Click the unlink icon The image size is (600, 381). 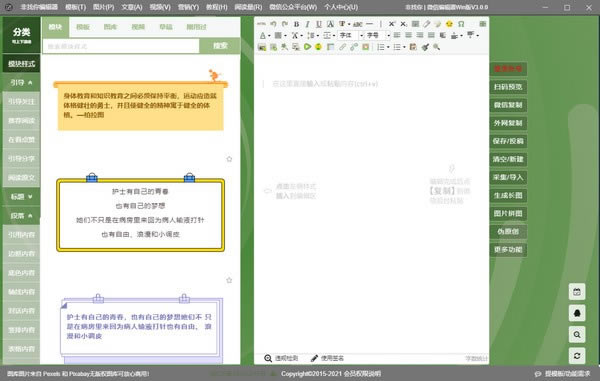point(354,47)
